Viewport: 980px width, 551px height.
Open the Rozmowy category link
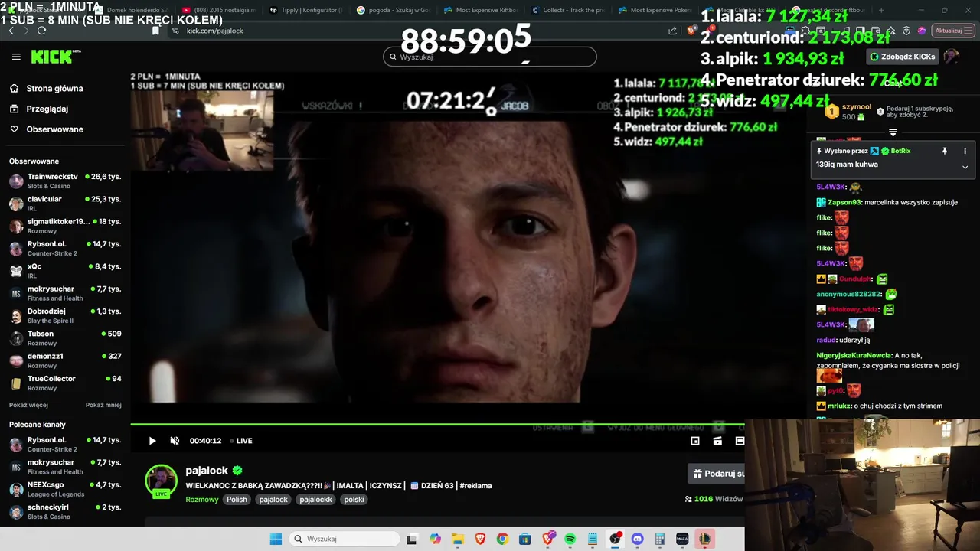coord(202,500)
